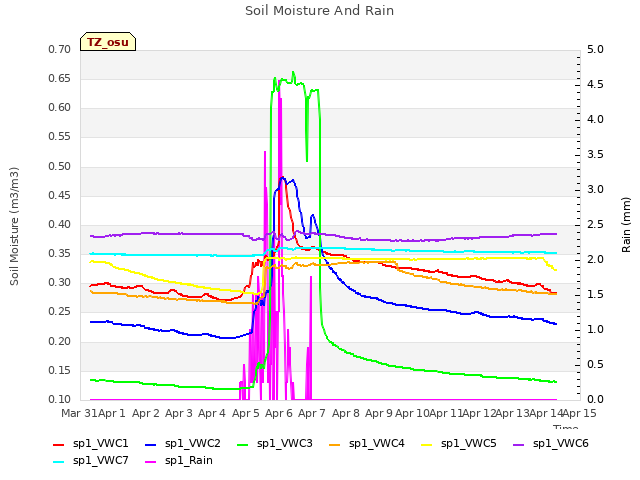This screenshot has width=640, height=480.
Task: Click the 0.65 left axis value
Action: pyautogui.click(x=60, y=78)
